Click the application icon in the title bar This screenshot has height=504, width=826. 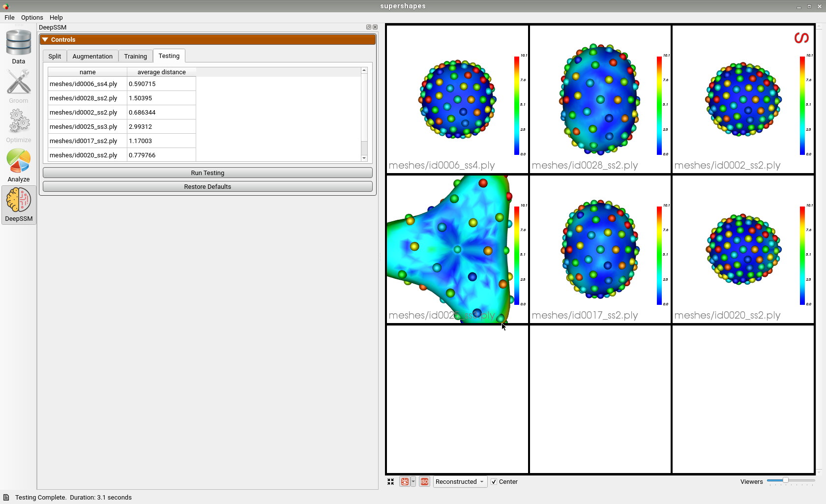point(6,6)
